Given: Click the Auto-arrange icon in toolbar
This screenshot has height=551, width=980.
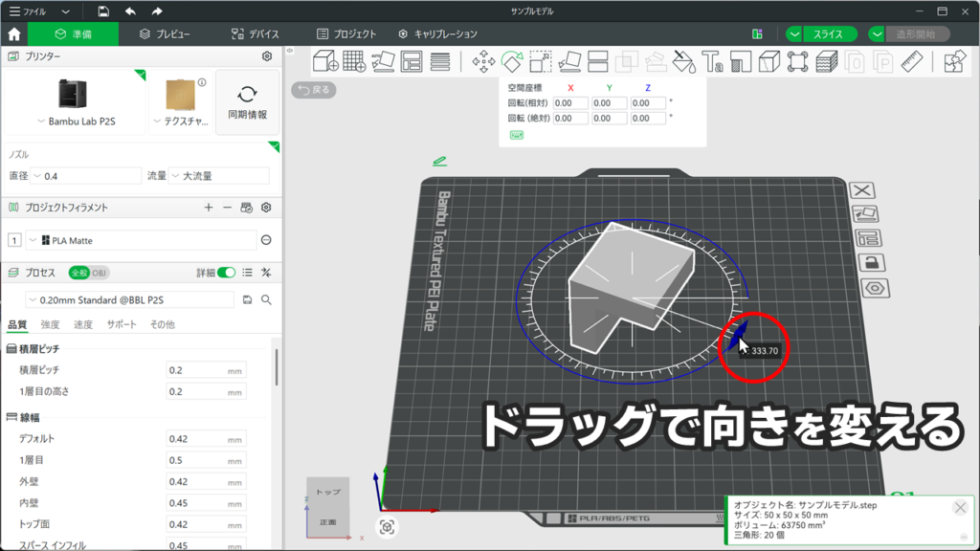Looking at the screenshot, I should pos(412,62).
